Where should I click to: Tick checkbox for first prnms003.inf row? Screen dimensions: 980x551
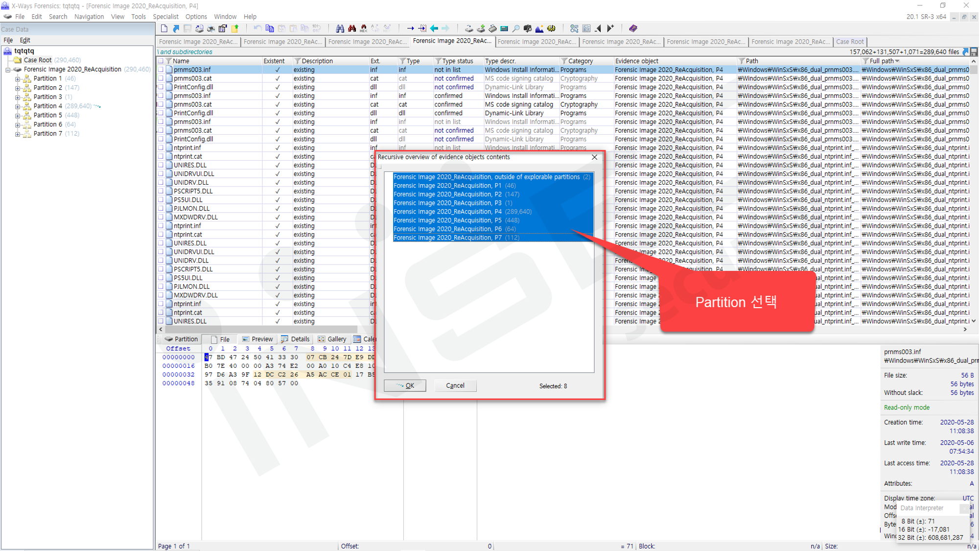pos(161,70)
